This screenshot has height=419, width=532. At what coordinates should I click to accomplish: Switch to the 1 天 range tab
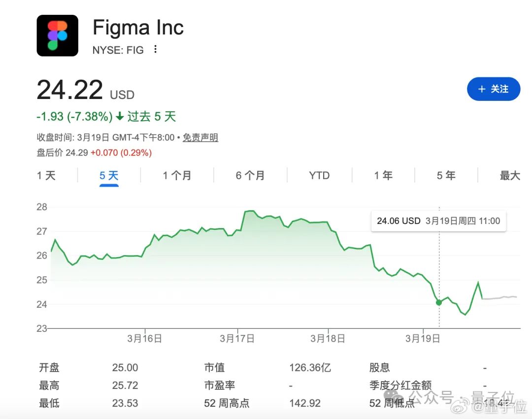click(46, 176)
